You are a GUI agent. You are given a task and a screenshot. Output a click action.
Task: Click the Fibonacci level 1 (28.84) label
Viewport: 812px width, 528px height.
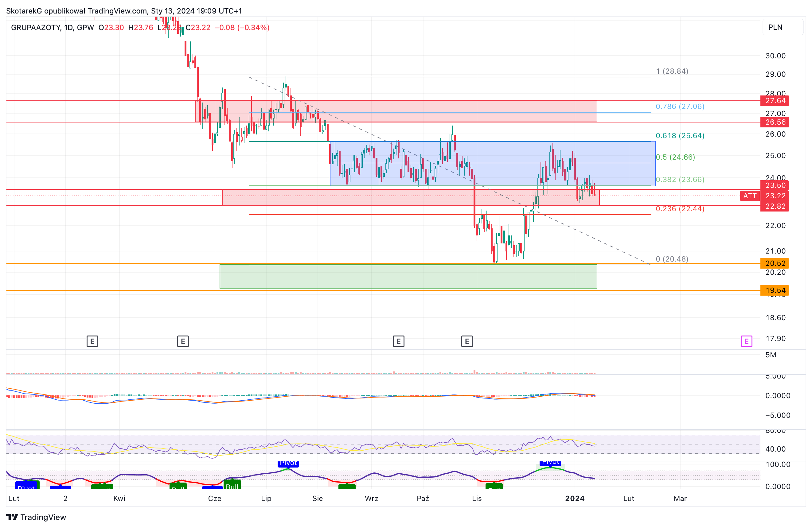[x=672, y=71]
